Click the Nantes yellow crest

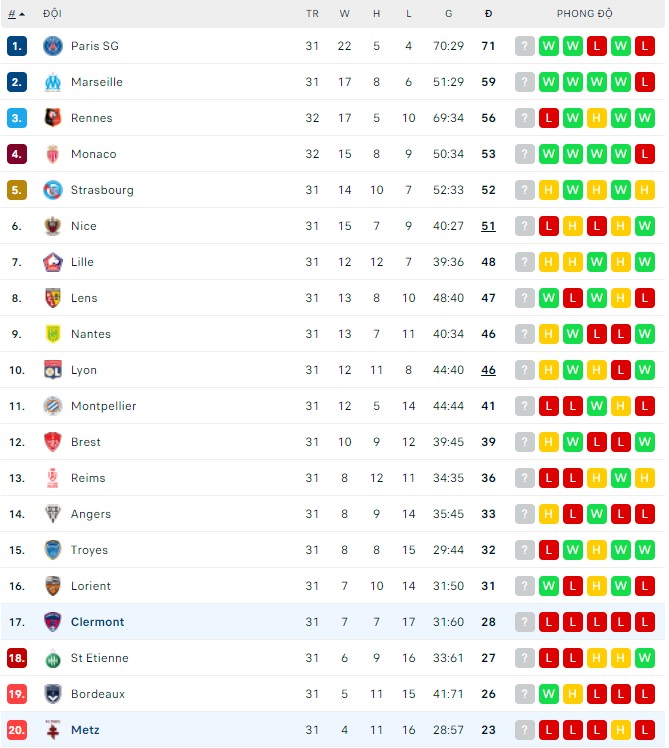point(53,334)
